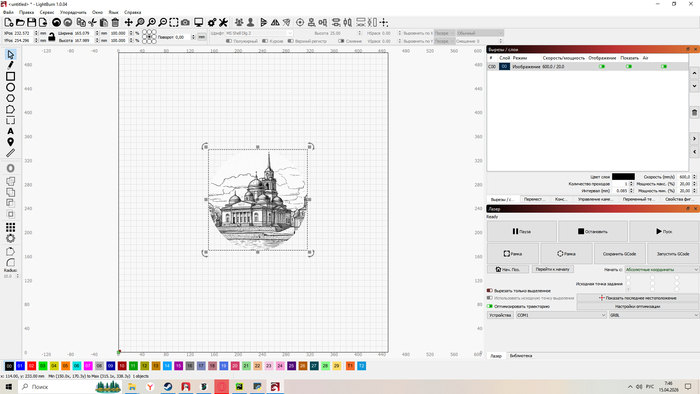Screen dimensions: 700x394
Task: Zoom in with the plus magnifier
Action: click(151, 22)
